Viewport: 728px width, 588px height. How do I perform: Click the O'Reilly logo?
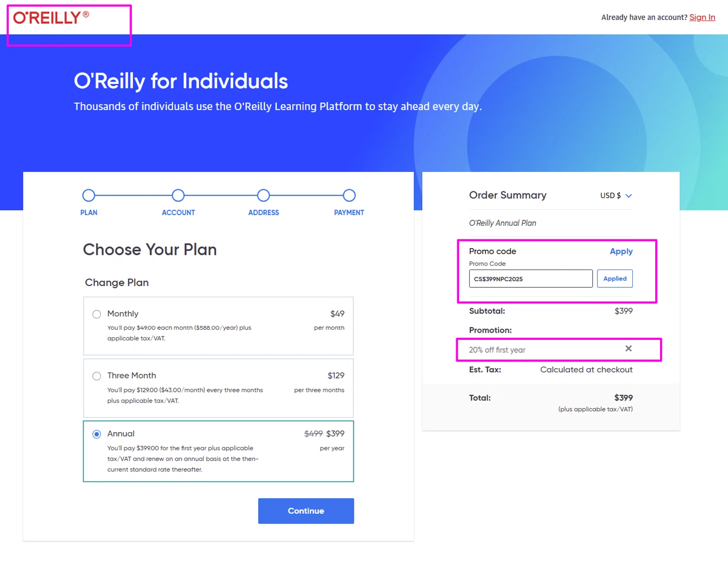[x=51, y=18]
